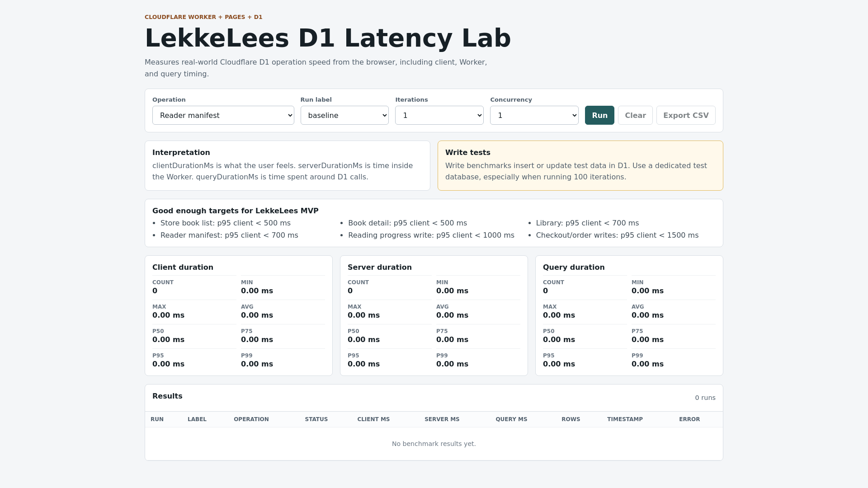Click the QUERY MS column header

[x=511, y=419]
